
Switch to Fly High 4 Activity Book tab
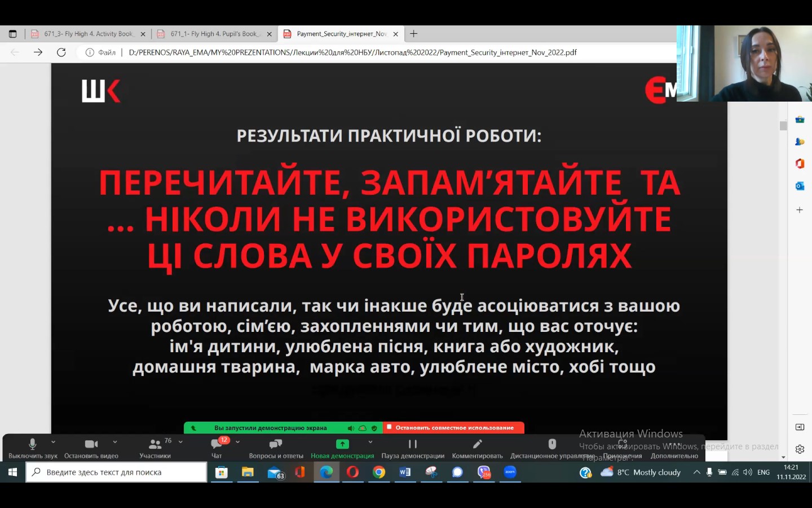[88, 34]
